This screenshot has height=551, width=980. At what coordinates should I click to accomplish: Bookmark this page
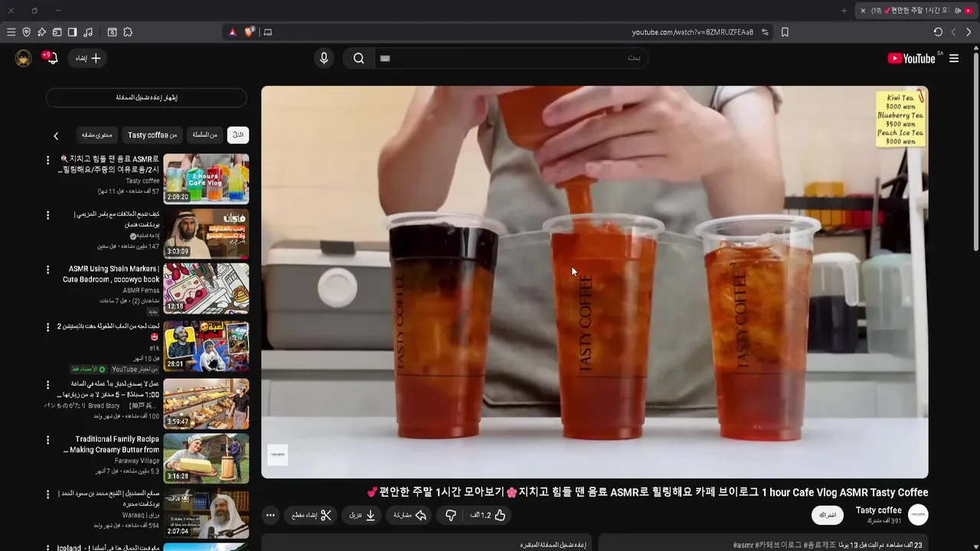(x=785, y=32)
